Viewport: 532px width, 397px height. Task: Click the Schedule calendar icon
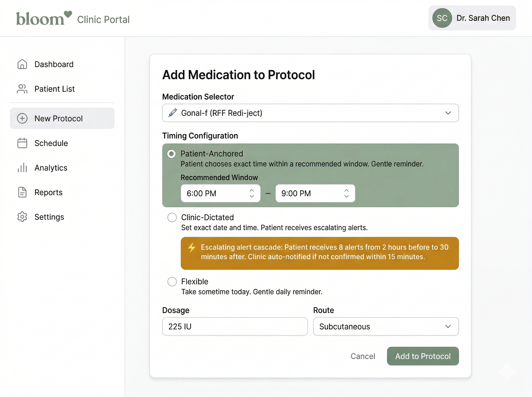[x=22, y=143]
